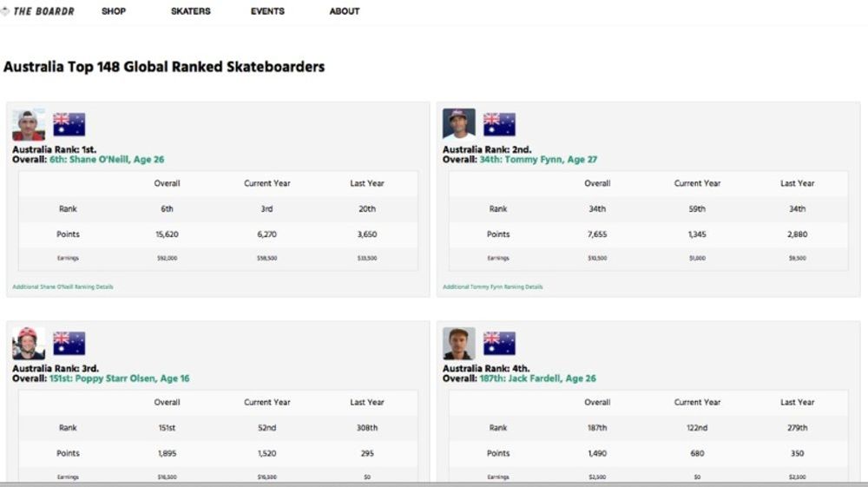Click Poppy Starr Olsen's current year rank 52nd
The height and width of the screenshot is (487, 868).
pos(266,428)
